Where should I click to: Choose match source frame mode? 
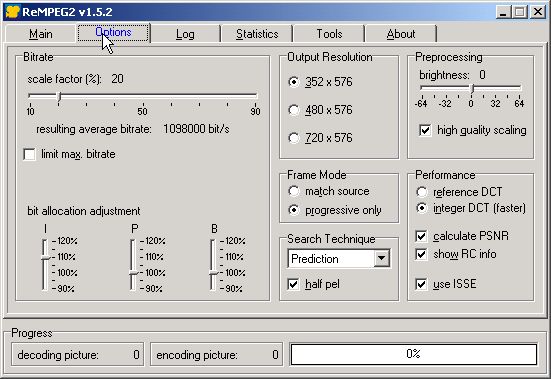[x=294, y=191]
